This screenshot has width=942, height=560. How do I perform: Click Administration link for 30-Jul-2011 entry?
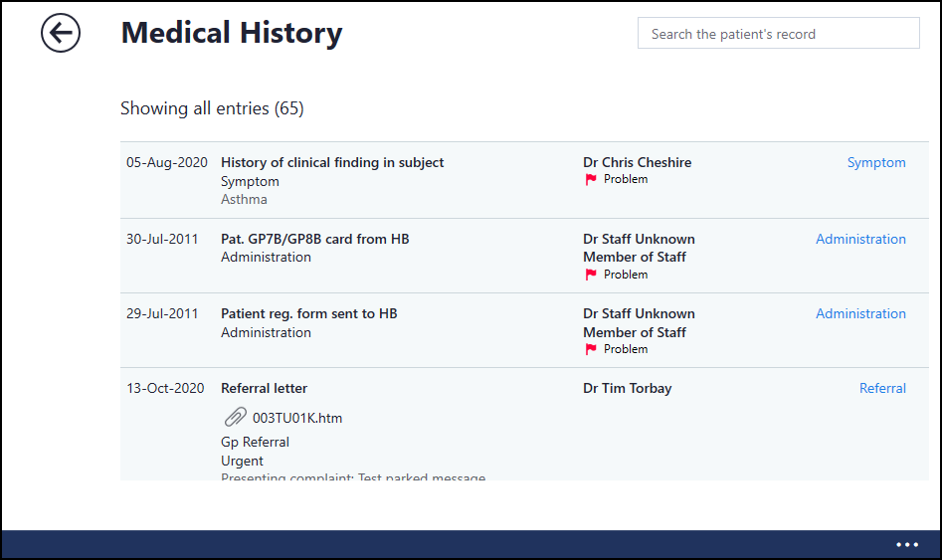point(860,239)
